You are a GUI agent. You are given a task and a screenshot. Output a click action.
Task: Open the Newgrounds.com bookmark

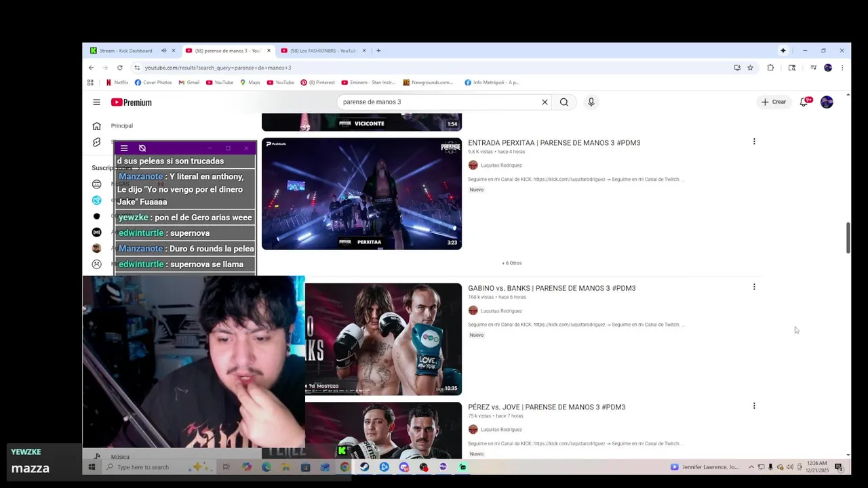coord(428,83)
